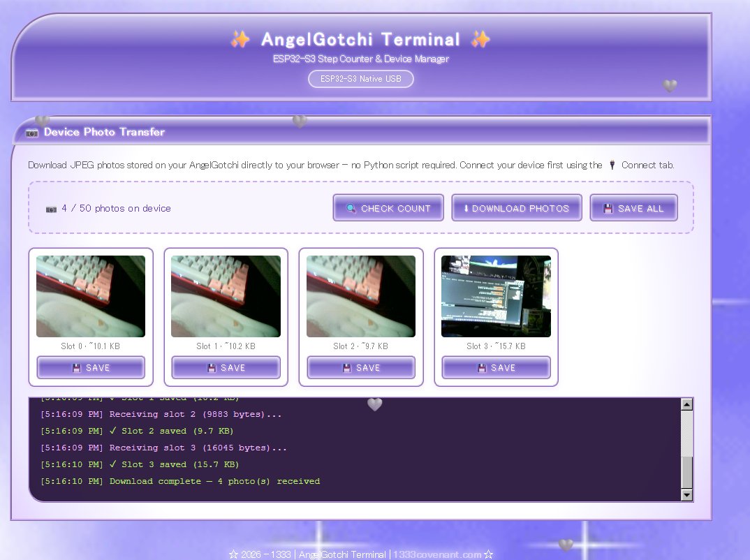Save the Slot 3 photo

496,368
